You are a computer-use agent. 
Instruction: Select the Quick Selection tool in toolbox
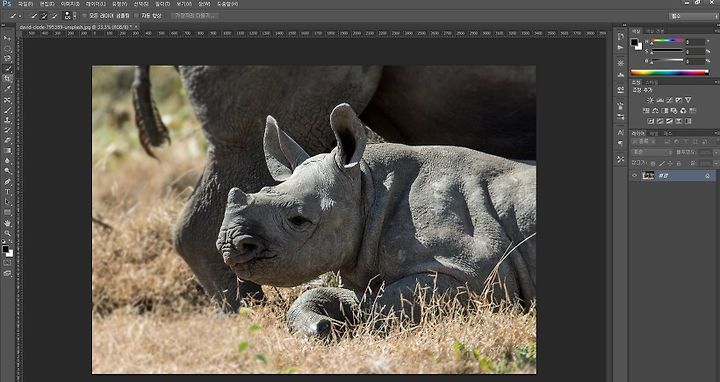pyautogui.click(x=7, y=68)
